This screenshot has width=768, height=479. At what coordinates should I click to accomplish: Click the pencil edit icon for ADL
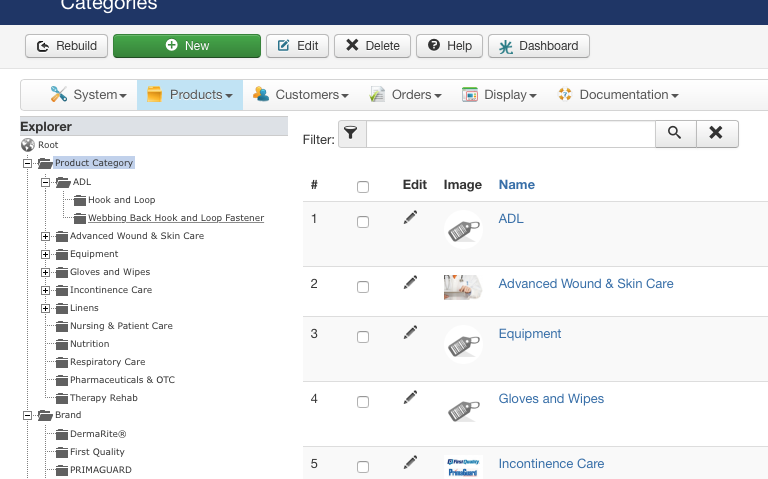[x=410, y=217]
